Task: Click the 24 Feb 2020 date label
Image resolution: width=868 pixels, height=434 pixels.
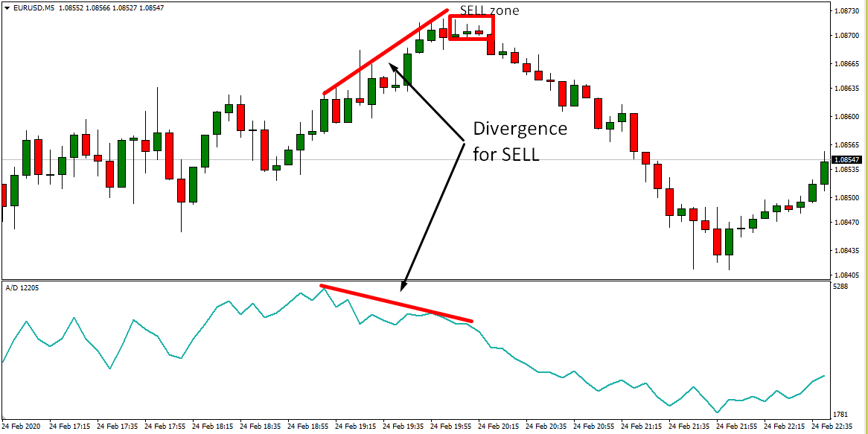Action: 23,427
